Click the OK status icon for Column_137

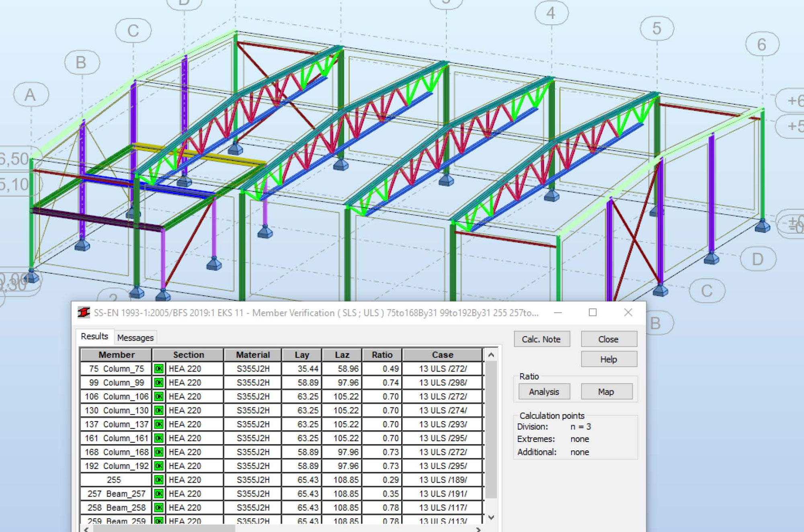pos(158,424)
